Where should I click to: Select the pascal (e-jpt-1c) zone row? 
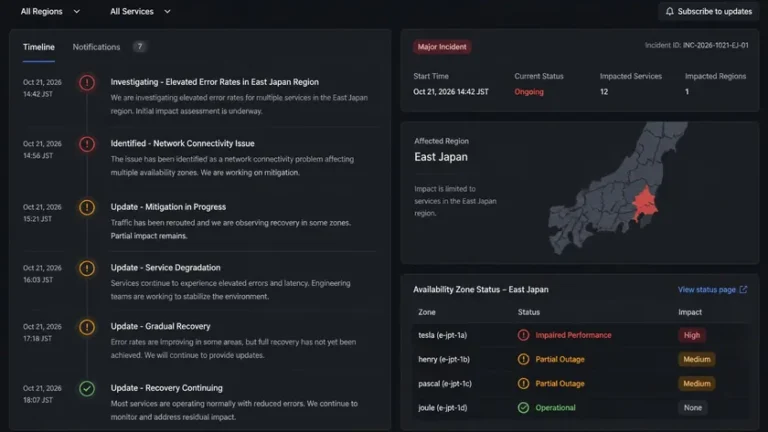point(581,384)
